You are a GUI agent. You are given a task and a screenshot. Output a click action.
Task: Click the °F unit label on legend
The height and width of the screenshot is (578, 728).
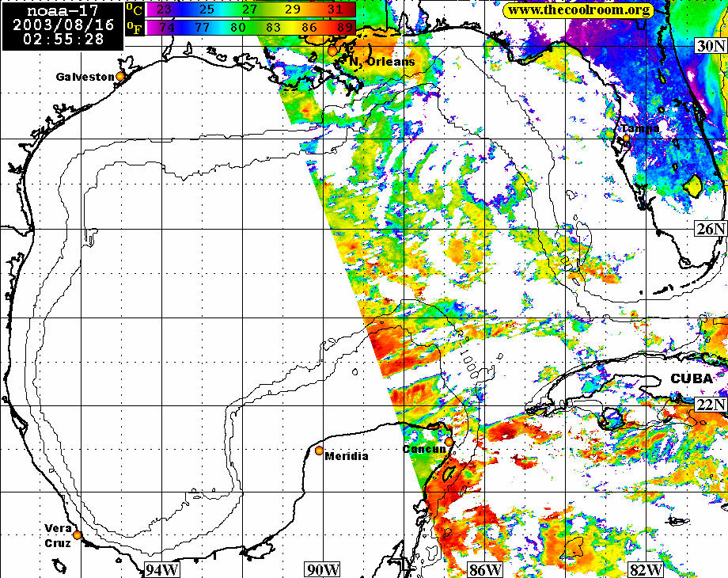(135, 28)
